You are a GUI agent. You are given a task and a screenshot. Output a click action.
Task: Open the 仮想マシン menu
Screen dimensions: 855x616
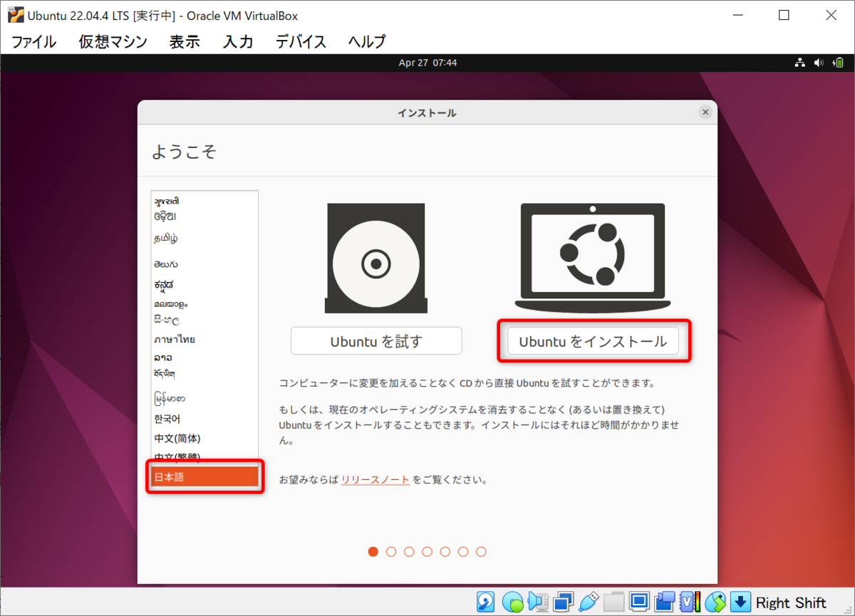113,41
